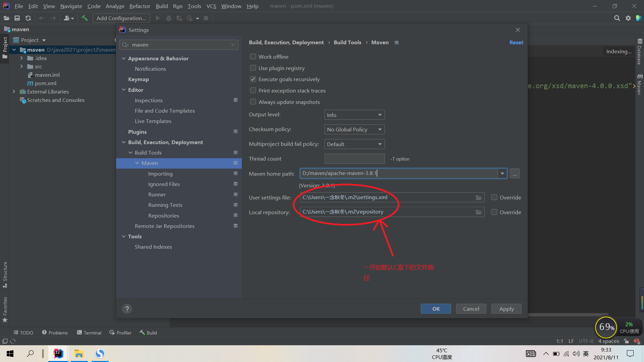This screenshot has width=644, height=362.
Task: Click the Reload from disk icon
Action: 28,18
